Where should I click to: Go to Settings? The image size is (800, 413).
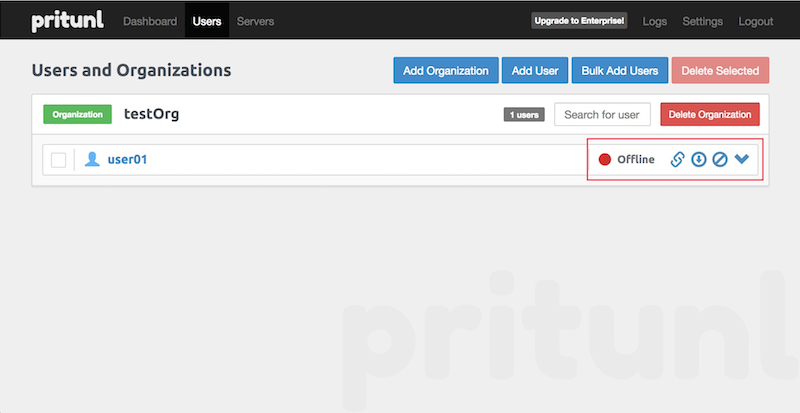[702, 21]
